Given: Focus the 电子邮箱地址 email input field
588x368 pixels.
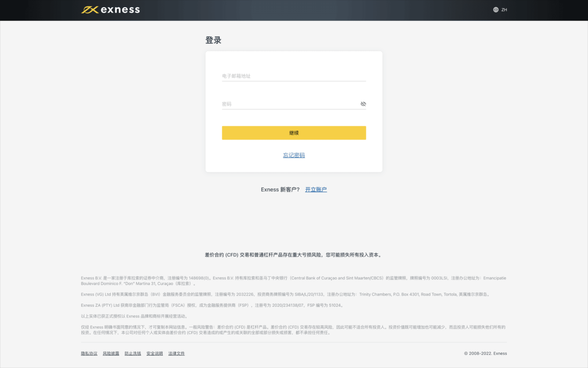Looking at the screenshot, I should pos(294,76).
